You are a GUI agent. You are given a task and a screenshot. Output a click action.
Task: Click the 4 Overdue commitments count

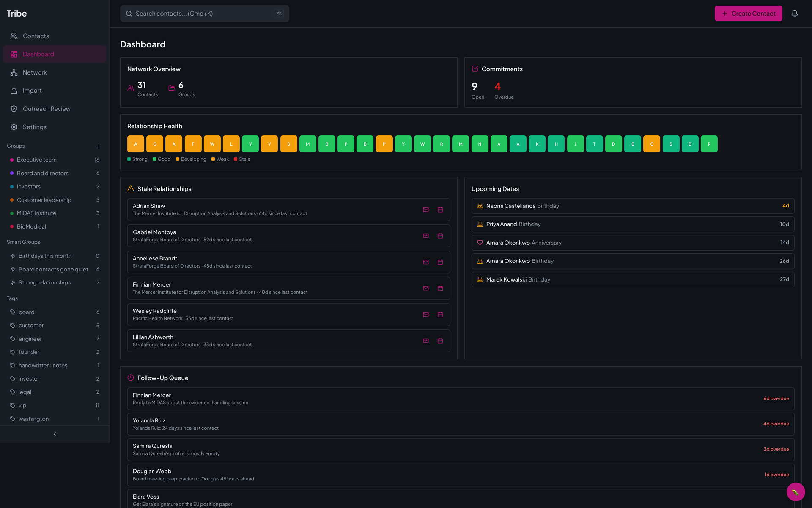[504, 91]
